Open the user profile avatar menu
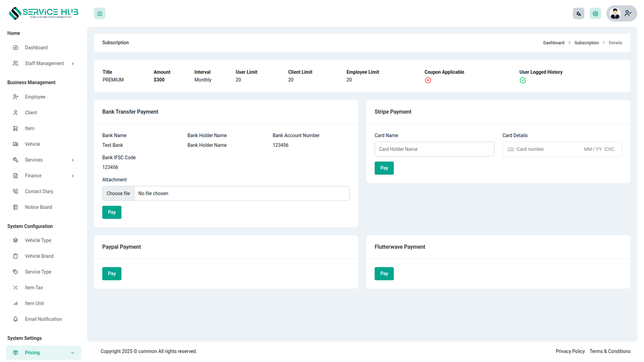 click(621, 14)
